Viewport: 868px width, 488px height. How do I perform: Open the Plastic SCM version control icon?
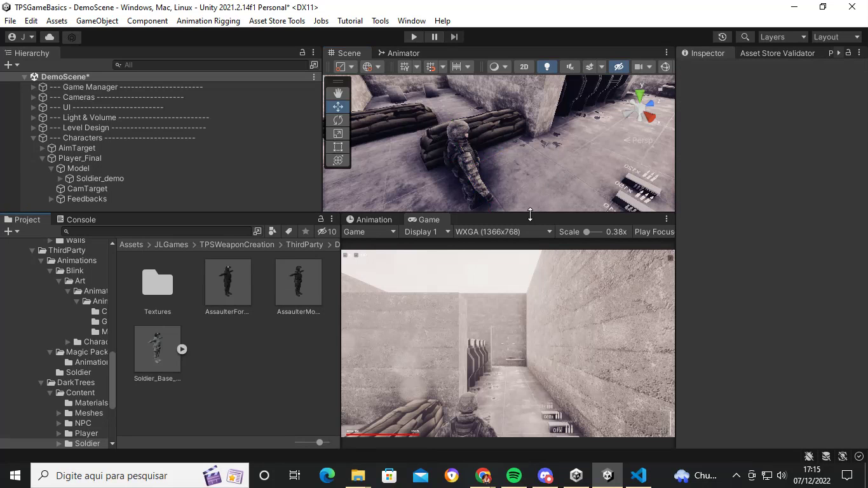coord(71,37)
